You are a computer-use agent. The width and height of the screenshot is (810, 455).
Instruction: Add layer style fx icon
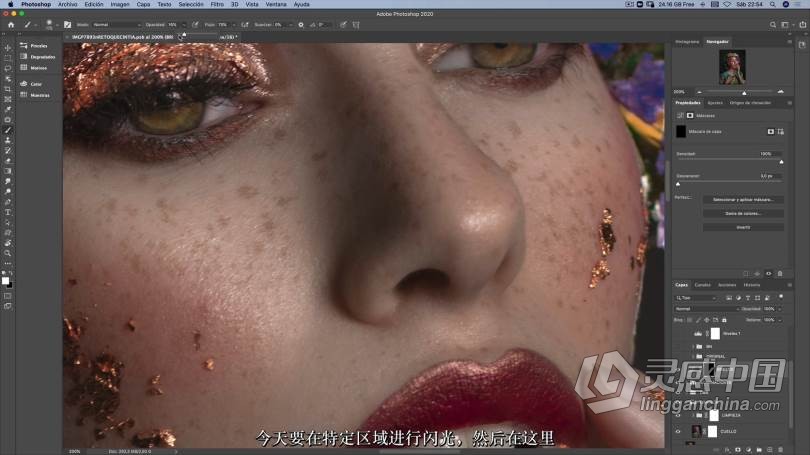coord(727,450)
